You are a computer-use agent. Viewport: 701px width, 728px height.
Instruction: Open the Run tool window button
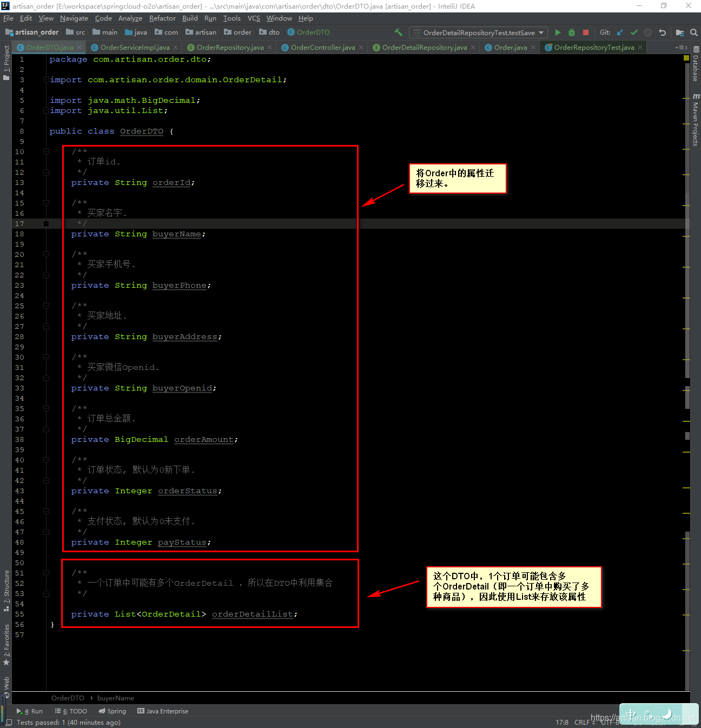[x=30, y=711]
